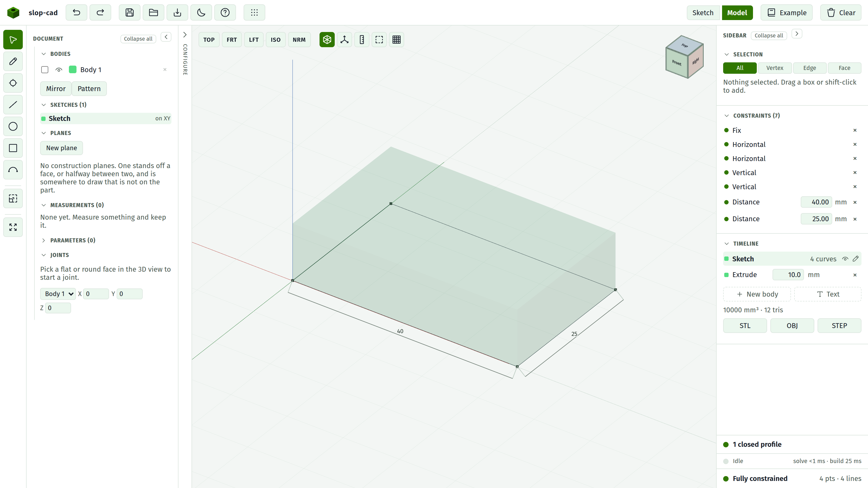868x488 pixels.
Task: Click the Mirror button
Action: [x=56, y=89]
